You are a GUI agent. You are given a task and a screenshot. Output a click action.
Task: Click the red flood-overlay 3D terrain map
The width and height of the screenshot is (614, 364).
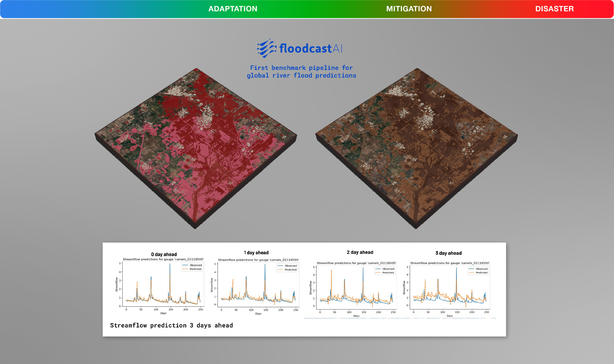(196, 148)
